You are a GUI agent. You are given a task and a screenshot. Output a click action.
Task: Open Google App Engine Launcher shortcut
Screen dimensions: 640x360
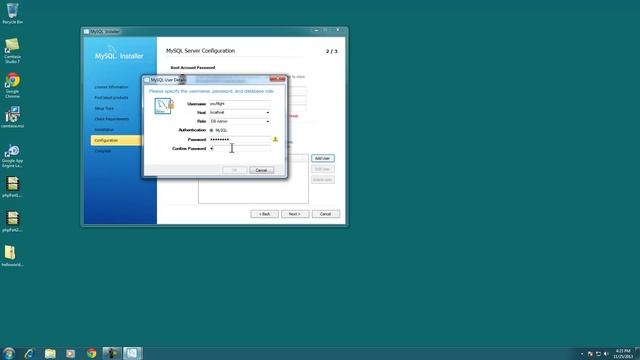12,156
